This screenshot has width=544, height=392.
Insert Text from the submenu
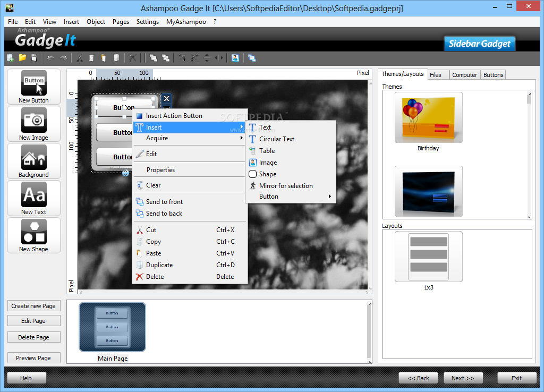[291, 127]
